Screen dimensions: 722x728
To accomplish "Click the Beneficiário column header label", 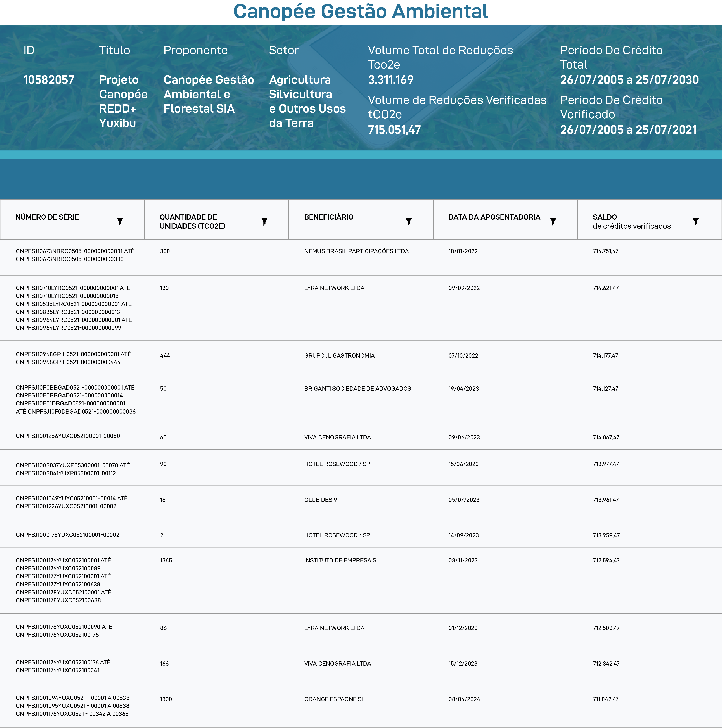I will coord(328,217).
